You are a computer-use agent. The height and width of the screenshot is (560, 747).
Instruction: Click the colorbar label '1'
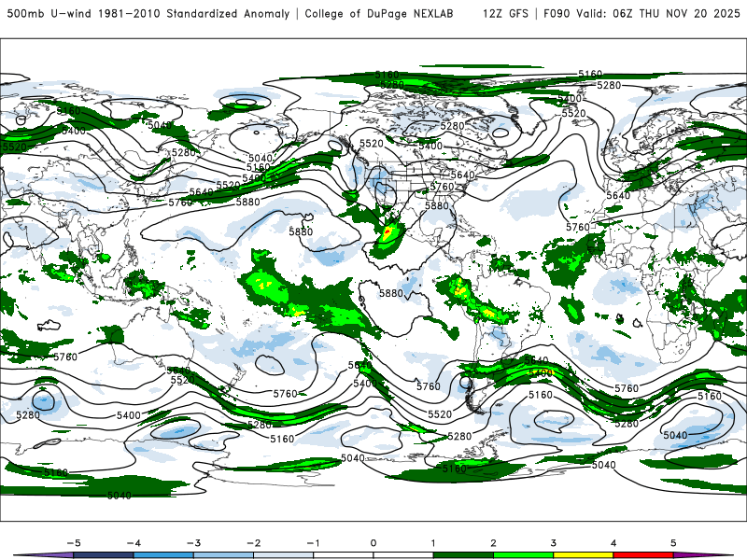tap(433, 543)
